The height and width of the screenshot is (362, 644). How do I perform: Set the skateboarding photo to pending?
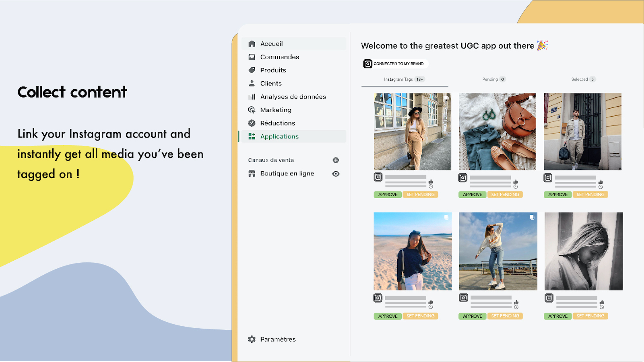click(505, 316)
